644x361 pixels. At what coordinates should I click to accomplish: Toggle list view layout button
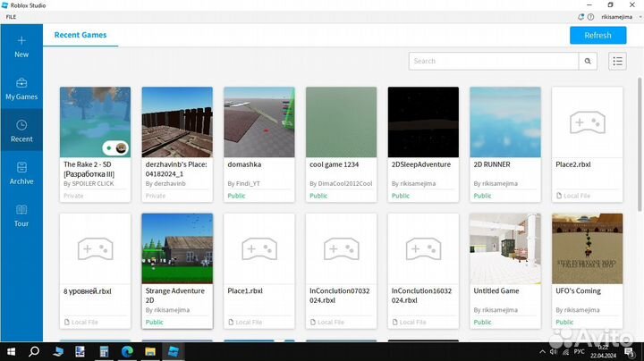[617, 61]
